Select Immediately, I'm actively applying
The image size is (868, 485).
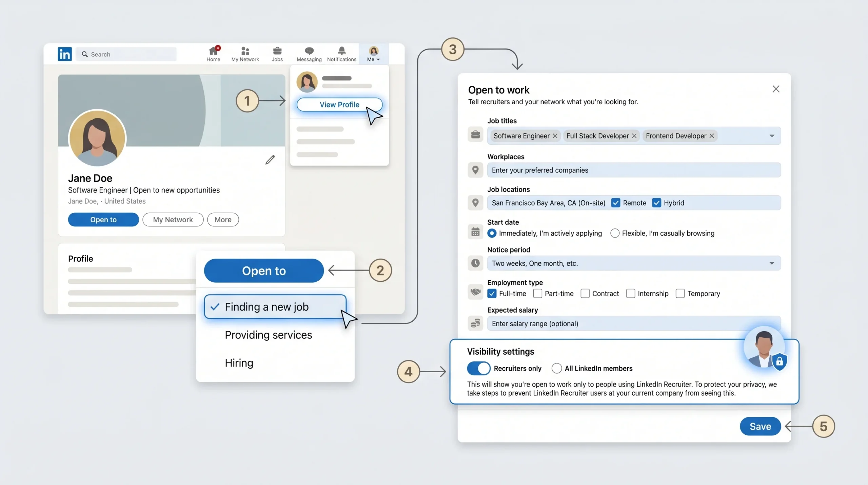coord(492,233)
